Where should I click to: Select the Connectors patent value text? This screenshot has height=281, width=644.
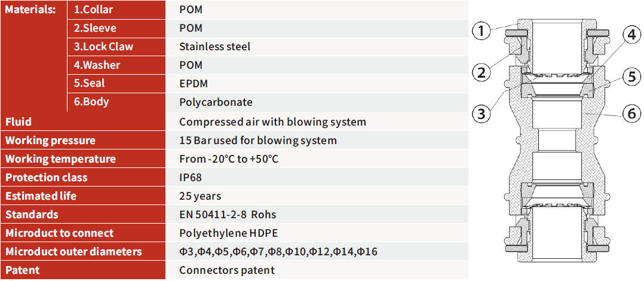tap(227, 270)
